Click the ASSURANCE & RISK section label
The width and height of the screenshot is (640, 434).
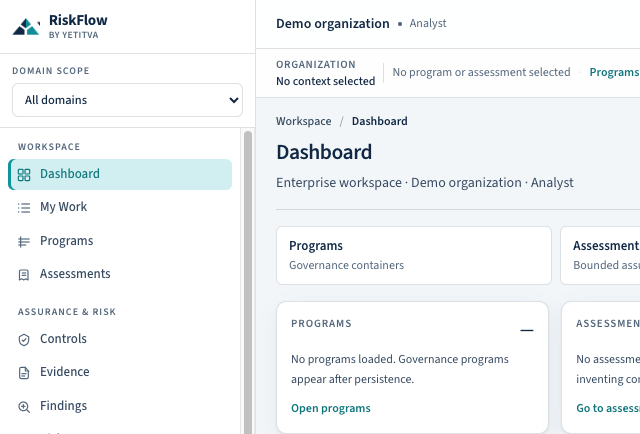[x=67, y=312]
